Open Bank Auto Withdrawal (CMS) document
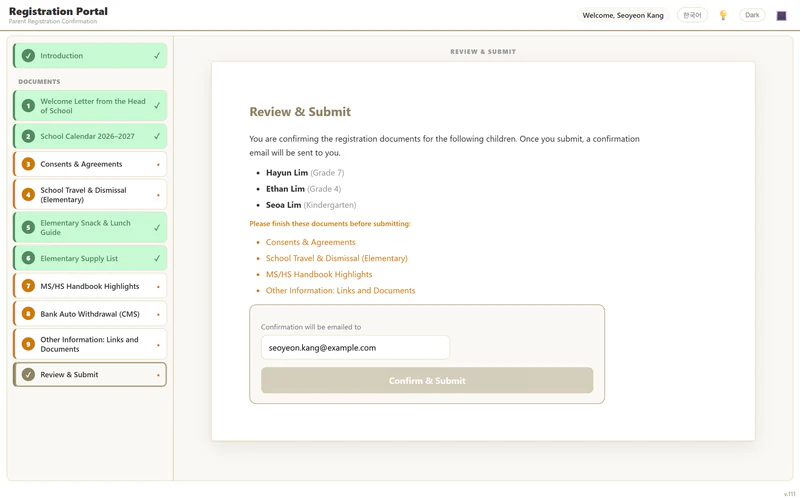This screenshot has height=500, width=800. click(x=90, y=314)
